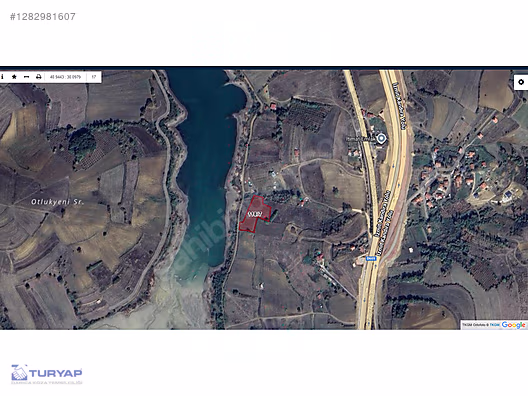Click the coordinates display field
Screen dimensions: 528x396
pyautogui.click(x=65, y=77)
